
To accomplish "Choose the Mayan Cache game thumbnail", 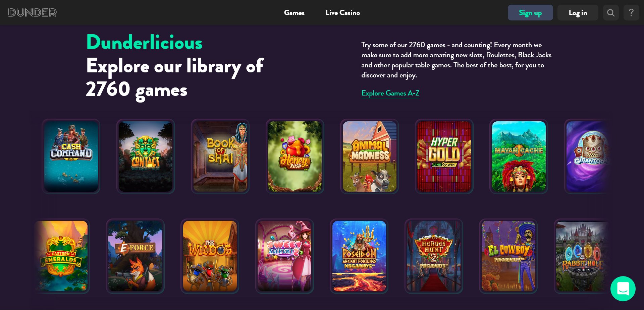I will tap(519, 156).
